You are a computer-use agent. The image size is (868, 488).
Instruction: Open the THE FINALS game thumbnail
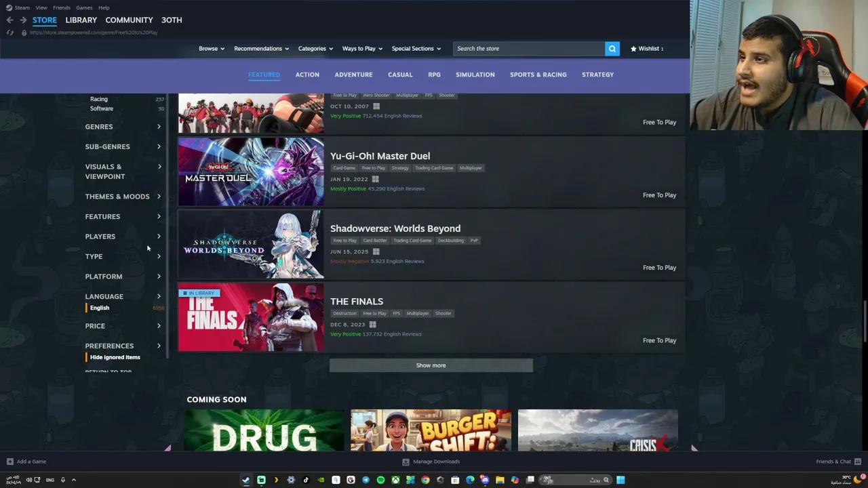pos(251,317)
